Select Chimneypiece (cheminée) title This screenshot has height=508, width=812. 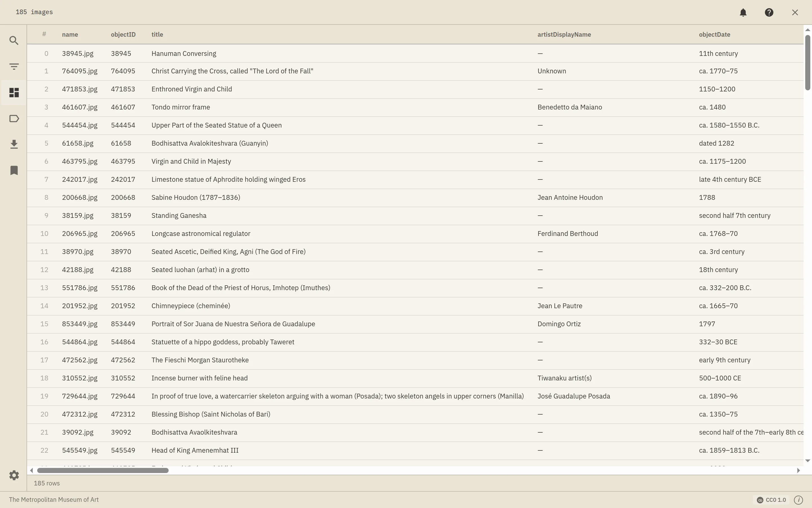pyautogui.click(x=191, y=306)
